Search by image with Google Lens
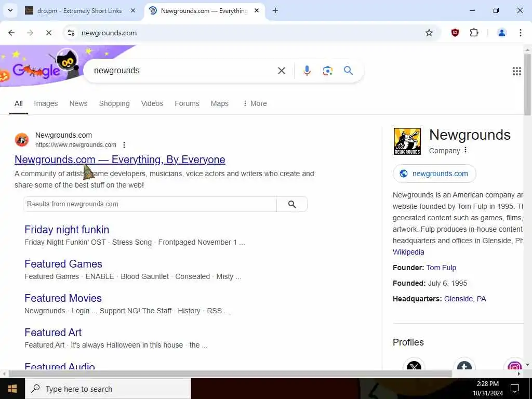 coord(327,71)
